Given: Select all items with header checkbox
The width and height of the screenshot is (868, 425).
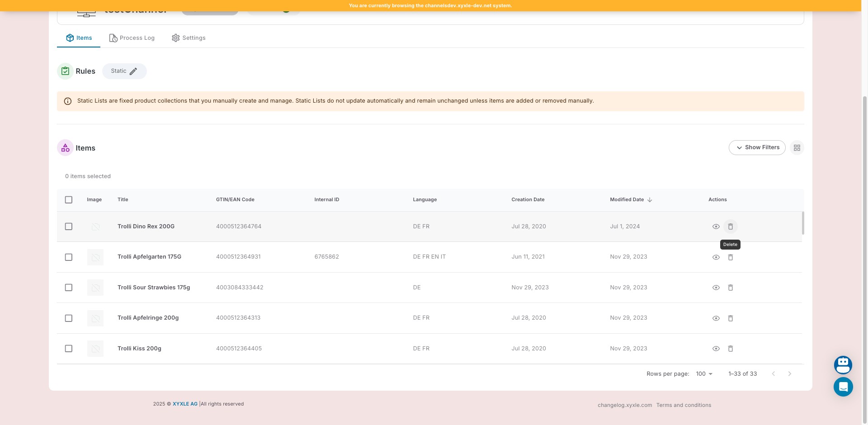Looking at the screenshot, I should pos(69,200).
